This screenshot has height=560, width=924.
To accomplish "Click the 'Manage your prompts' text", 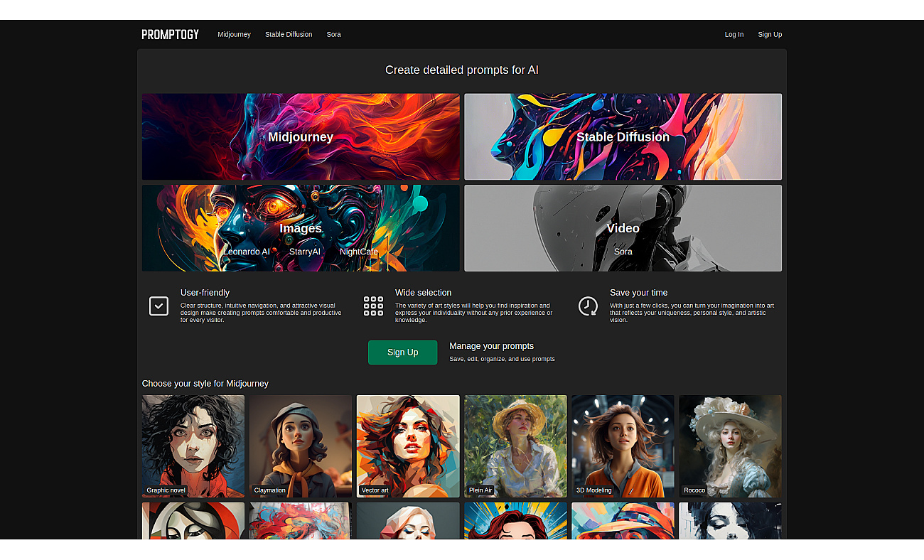I will (x=491, y=346).
